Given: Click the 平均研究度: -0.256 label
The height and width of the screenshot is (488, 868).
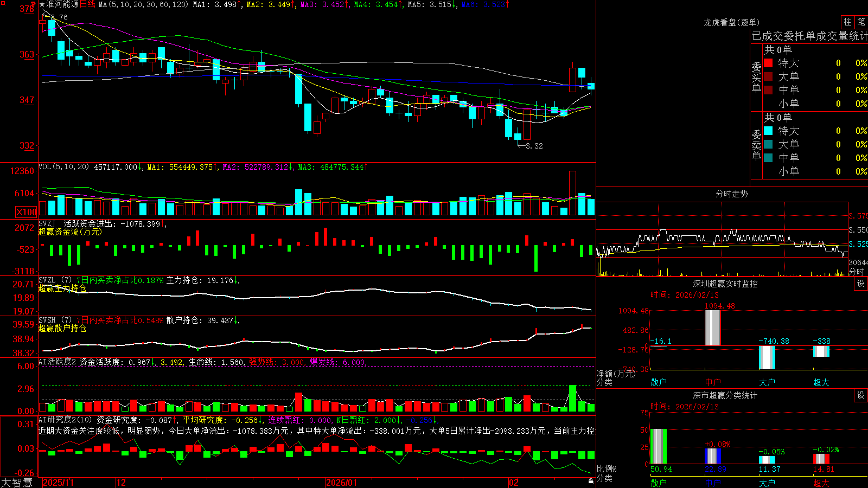Looking at the screenshot, I should coord(222,420).
